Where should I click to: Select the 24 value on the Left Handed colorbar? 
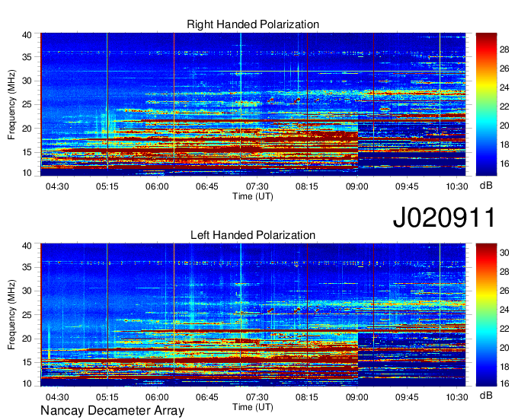pos(504,310)
